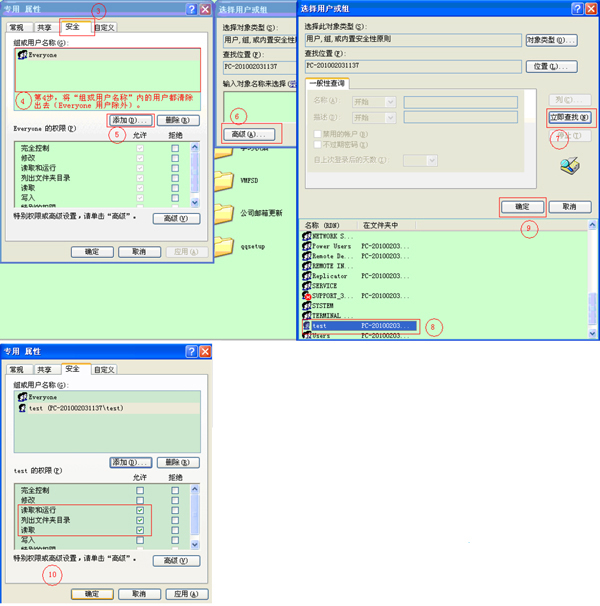
Task: Click the 在文件夹中 column header
Action: [387, 225]
